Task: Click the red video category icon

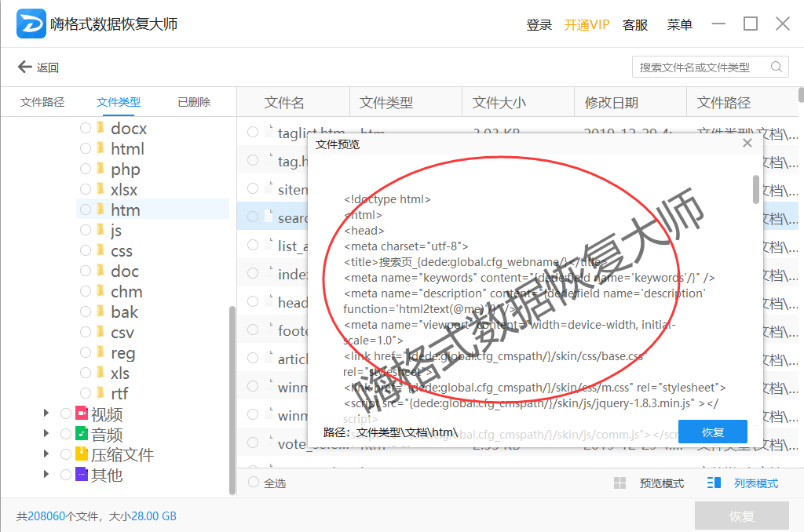Action: (x=82, y=413)
